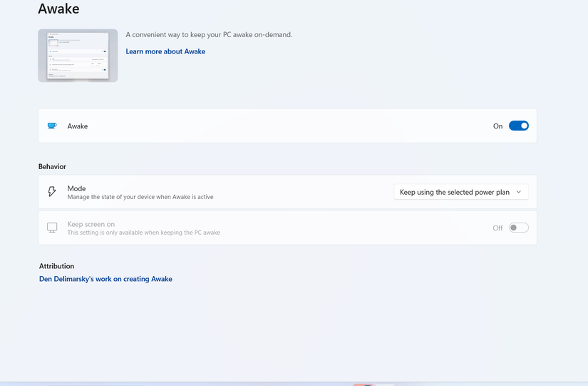Click the Awake page title heading
Screen dimensions: 588x386
click(59, 9)
